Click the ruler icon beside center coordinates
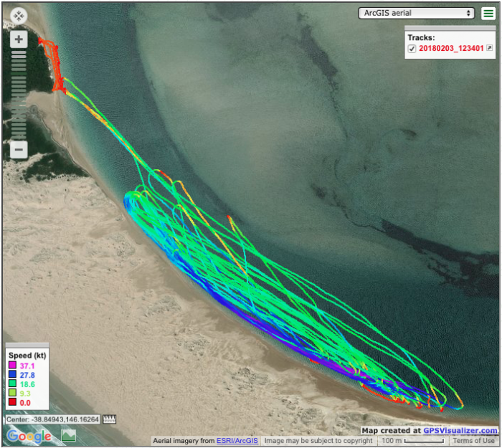 [x=110, y=419]
